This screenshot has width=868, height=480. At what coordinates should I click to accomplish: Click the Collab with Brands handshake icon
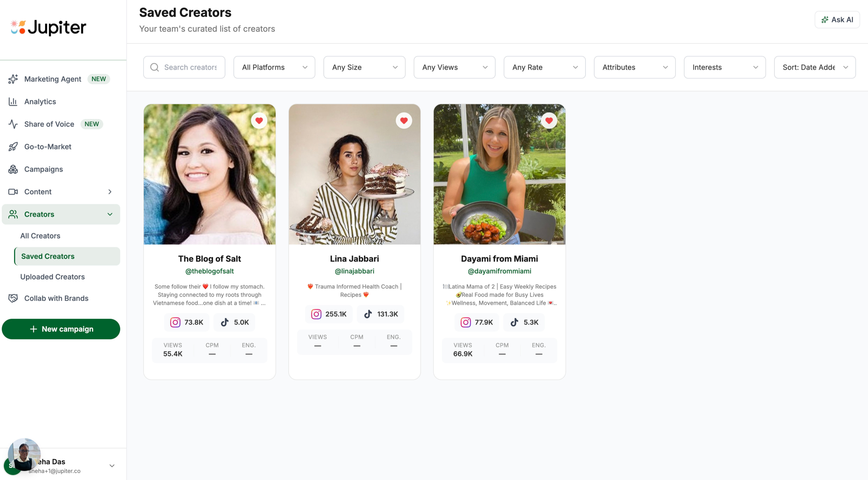pyautogui.click(x=13, y=298)
